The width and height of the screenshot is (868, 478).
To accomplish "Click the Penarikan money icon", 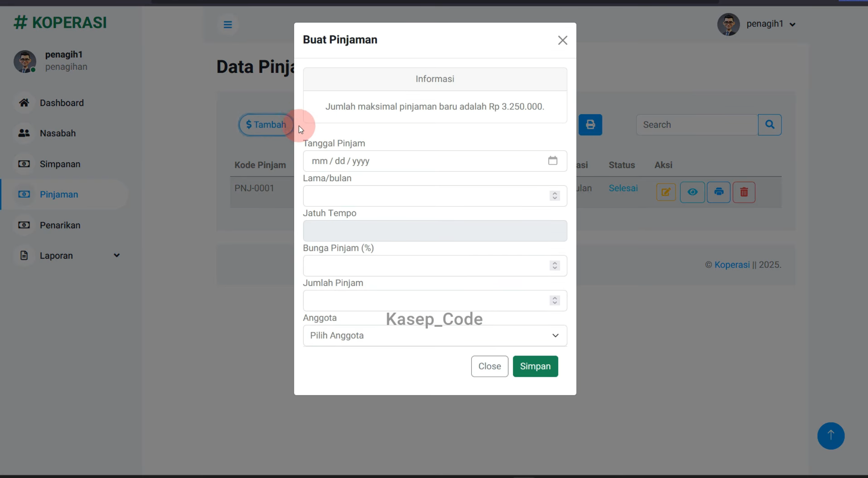I will pyautogui.click(x=24, y=225).
